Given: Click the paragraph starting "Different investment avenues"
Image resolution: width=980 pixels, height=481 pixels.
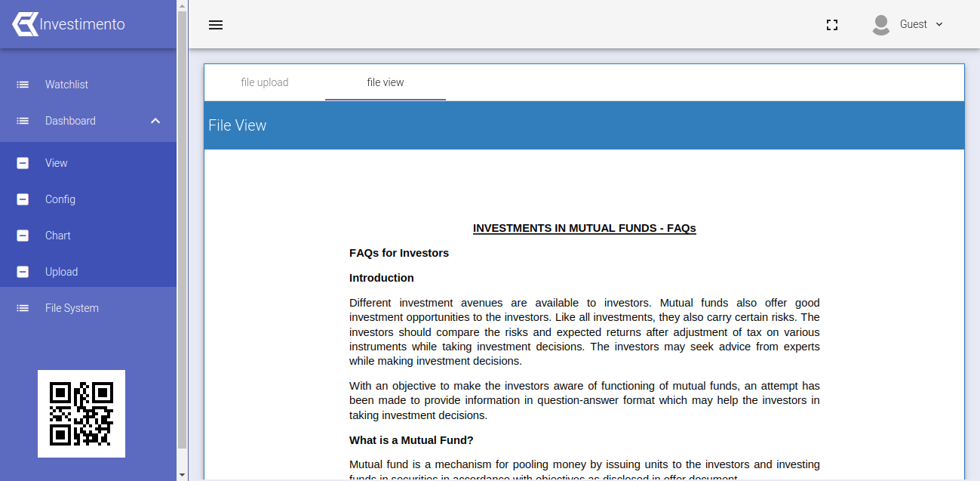Looking at the screenshot, I should coord(585,332).
